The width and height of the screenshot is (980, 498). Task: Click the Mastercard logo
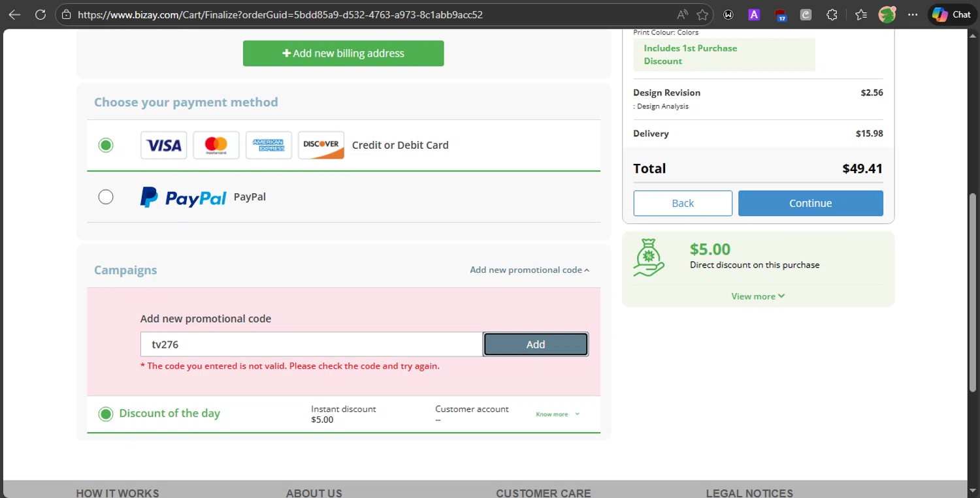coord(216,145)
